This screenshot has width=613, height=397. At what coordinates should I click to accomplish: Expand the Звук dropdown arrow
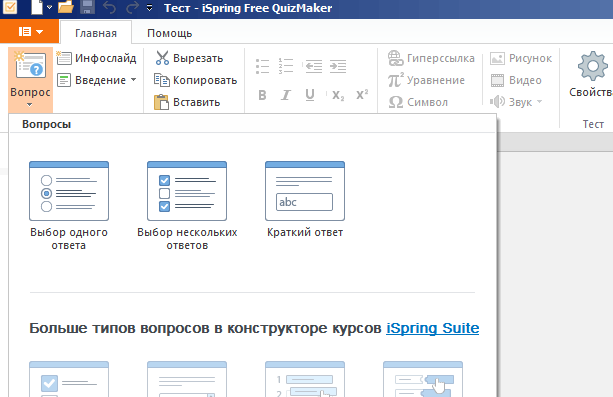540,102
